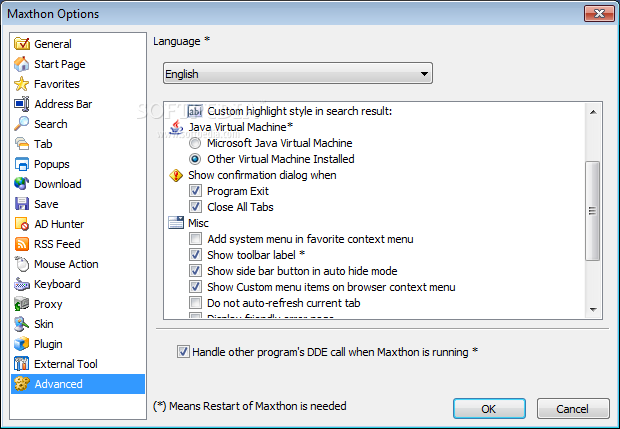Click the Address Bar icon
The width and height of the screenshot is (620, 429).
pos(22,104)
